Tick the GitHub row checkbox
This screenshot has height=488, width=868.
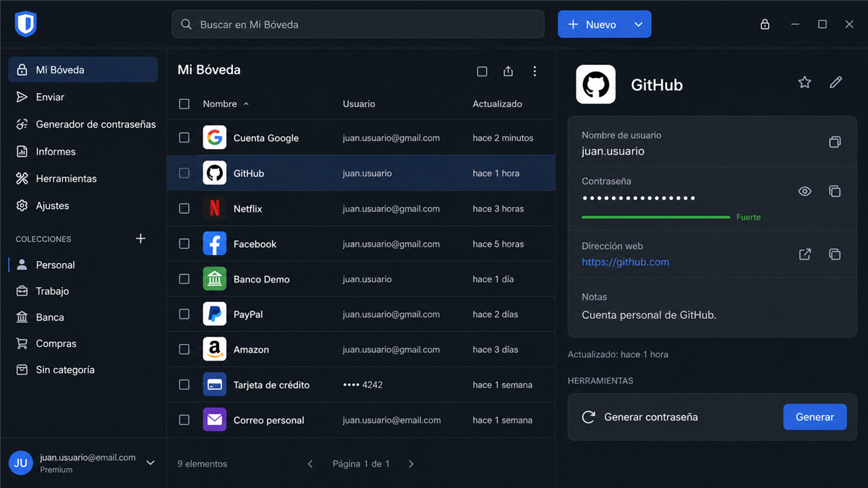click(x=184, y=173)
